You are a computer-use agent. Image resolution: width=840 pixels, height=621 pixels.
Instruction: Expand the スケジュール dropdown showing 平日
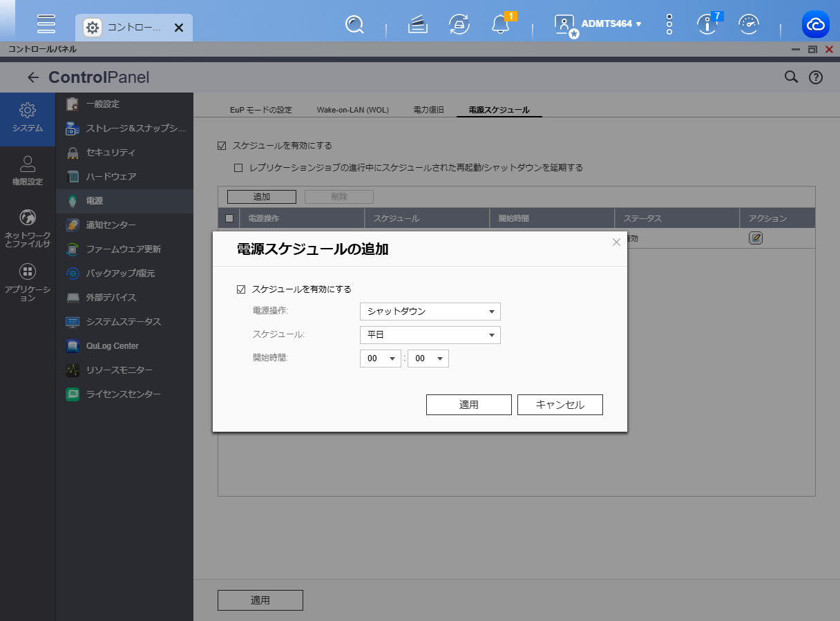tap(430, 336)
